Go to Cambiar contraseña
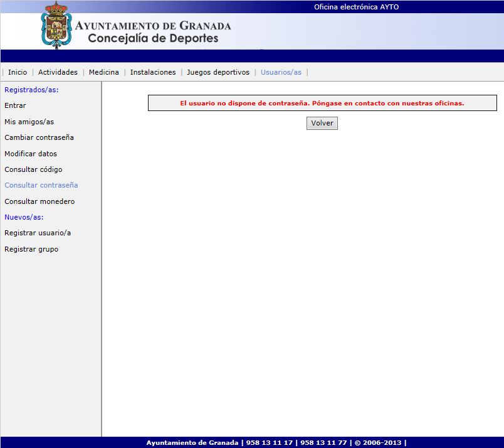 pyautogui.click(x=39, y=137)
